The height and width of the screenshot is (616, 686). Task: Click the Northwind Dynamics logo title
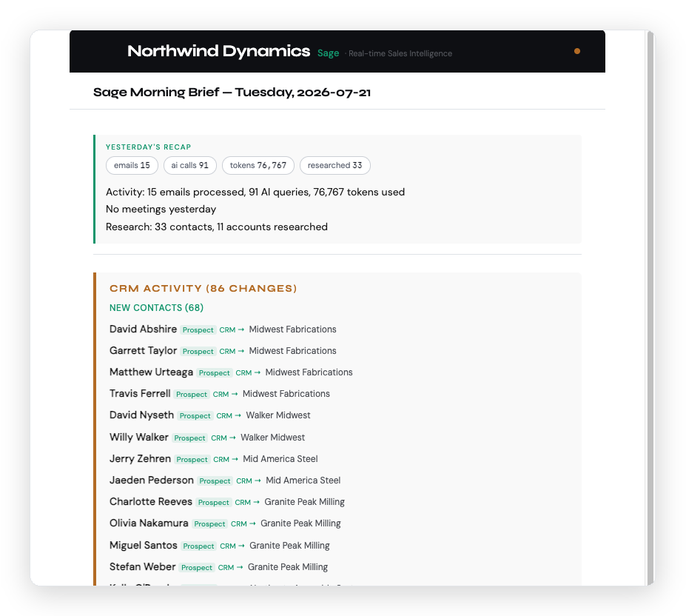[x=219, y=51]
